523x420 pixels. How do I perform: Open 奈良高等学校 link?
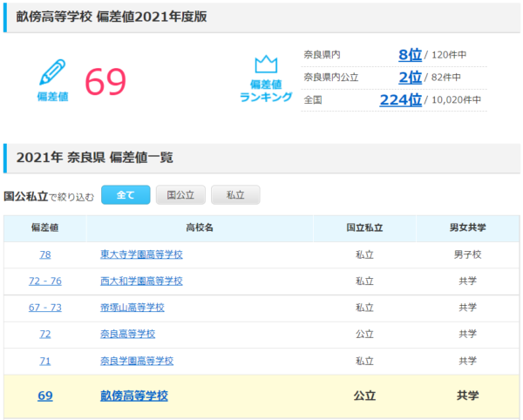(128, 334)
